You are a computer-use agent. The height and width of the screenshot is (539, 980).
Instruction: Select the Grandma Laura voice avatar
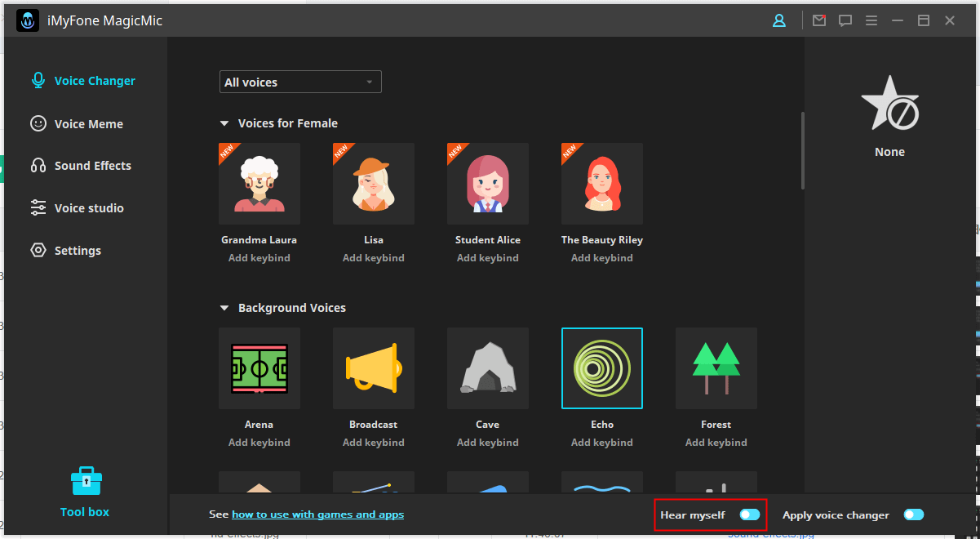259,184
